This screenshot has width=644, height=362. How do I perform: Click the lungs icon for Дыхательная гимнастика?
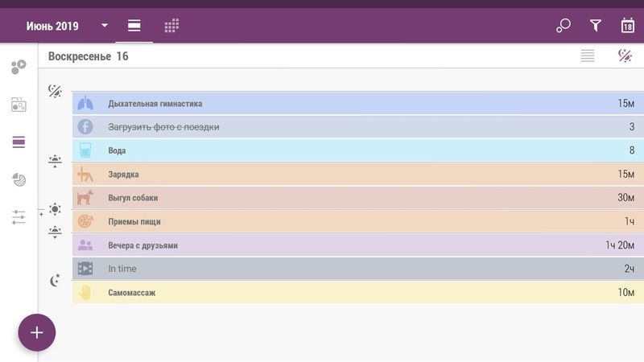point(85,104)
